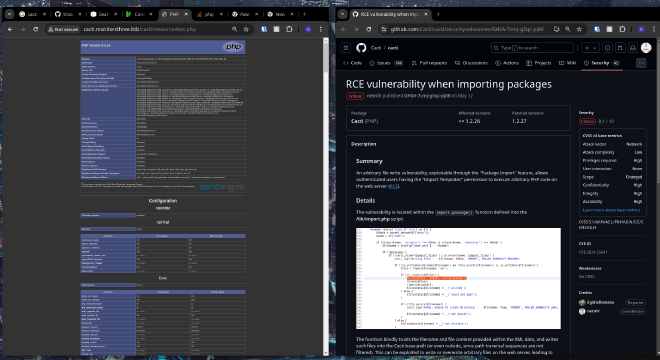This screenshot has height=360, width=660.
Task: Open GitHub user avatar menu
Action: pyautogui.click(x=646, y=48)
